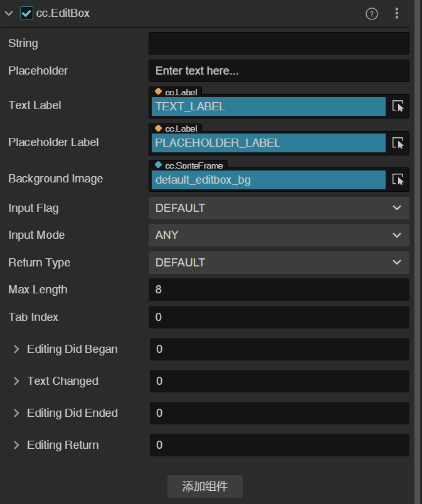Viewport: 422px width, 504px height.
Task: Click the PLACEHOLDER_LABEL reference field
Action: (268, 143)
